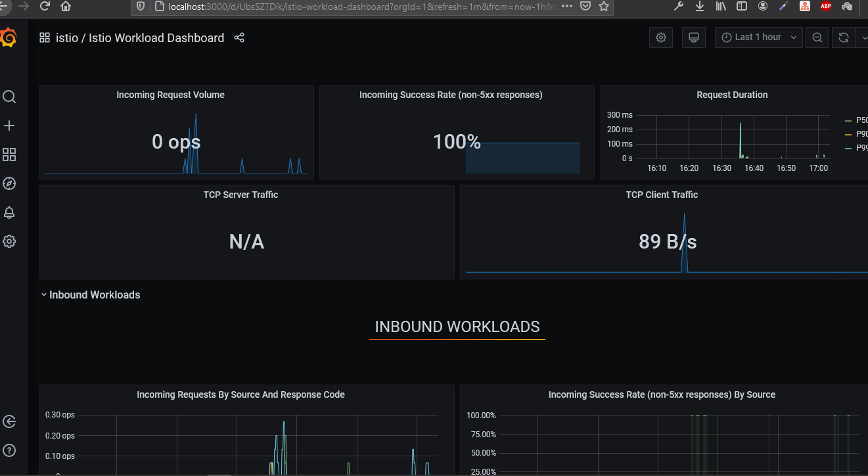Go to browser home page
The height and width of the screenshot is (476, 868).
[x=66, y=7]
